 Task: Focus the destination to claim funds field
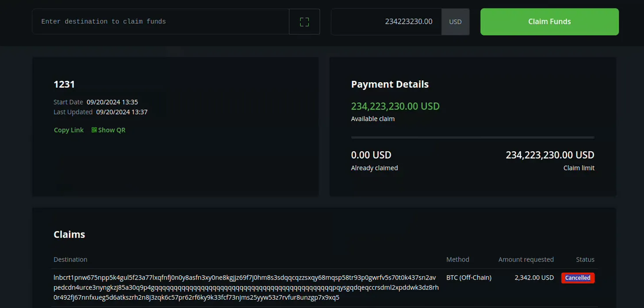pos(161,22)
